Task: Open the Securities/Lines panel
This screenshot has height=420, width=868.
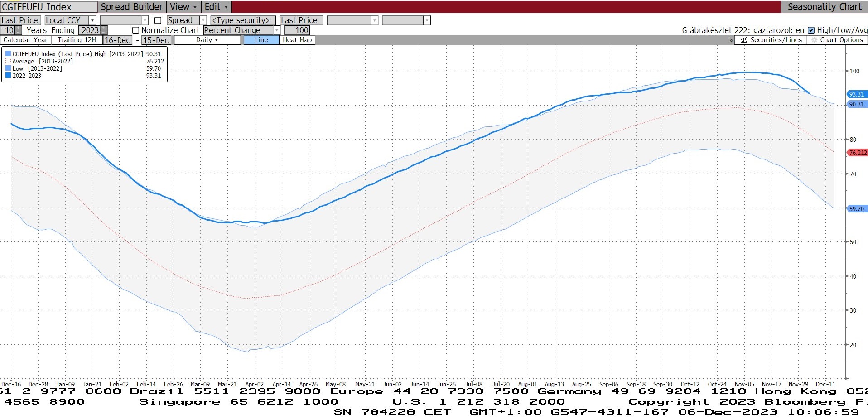Action: 771,40
